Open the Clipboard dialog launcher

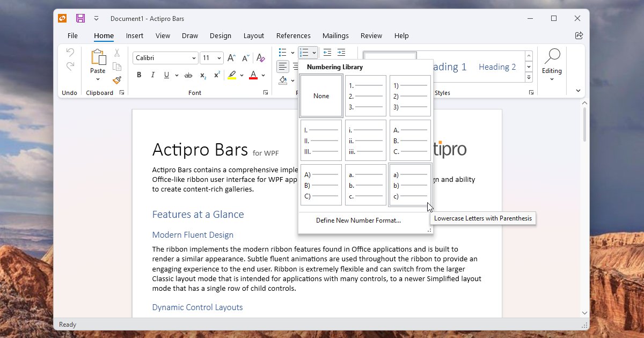point(122,93)
